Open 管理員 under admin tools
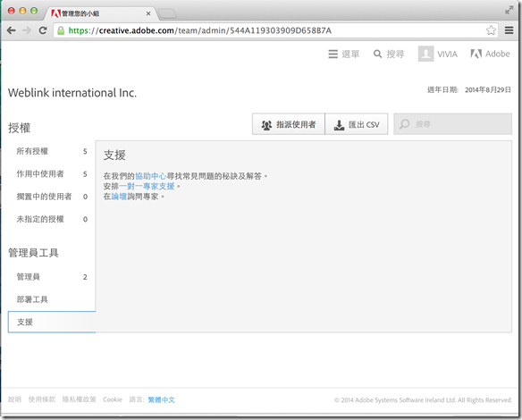The width and height of the screenshot is (522, 420). pyautogui.click(x=52, y=277)
